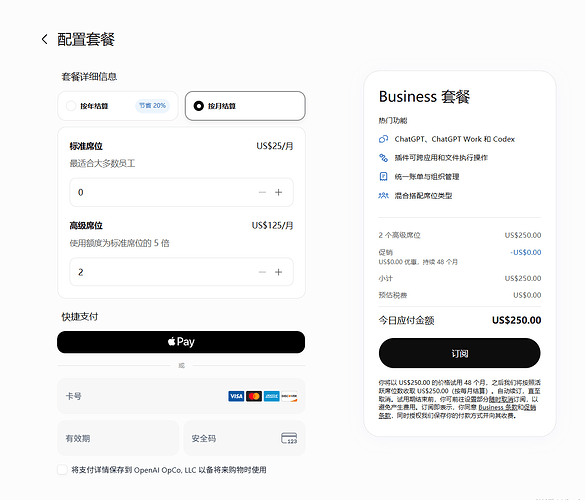The width and height of the screenshot is (585, 500).
Task: Click the people icon beside 混合搭配席位类型
Action: (384, 196)
